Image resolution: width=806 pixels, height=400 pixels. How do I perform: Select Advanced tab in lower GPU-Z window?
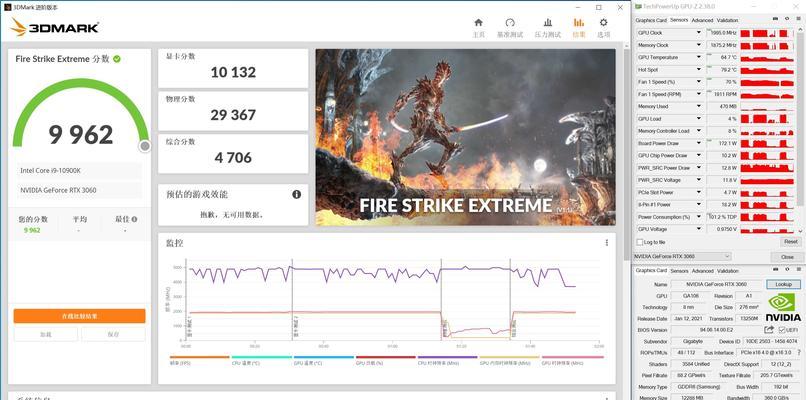coord(702,271)
